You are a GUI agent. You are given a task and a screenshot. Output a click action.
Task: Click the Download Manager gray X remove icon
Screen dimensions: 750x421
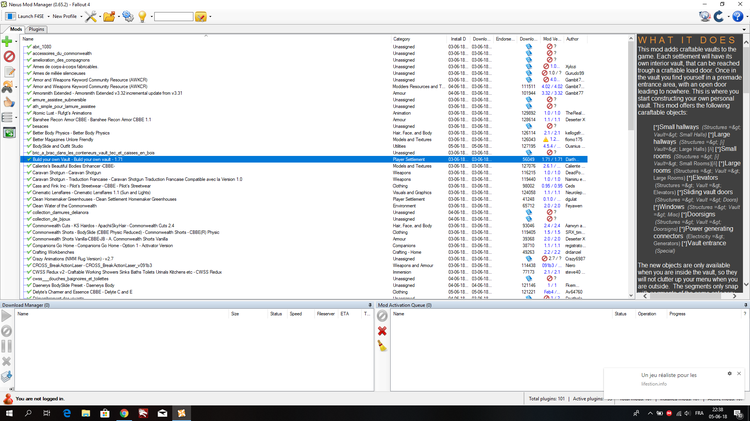(x=6, y=361)
